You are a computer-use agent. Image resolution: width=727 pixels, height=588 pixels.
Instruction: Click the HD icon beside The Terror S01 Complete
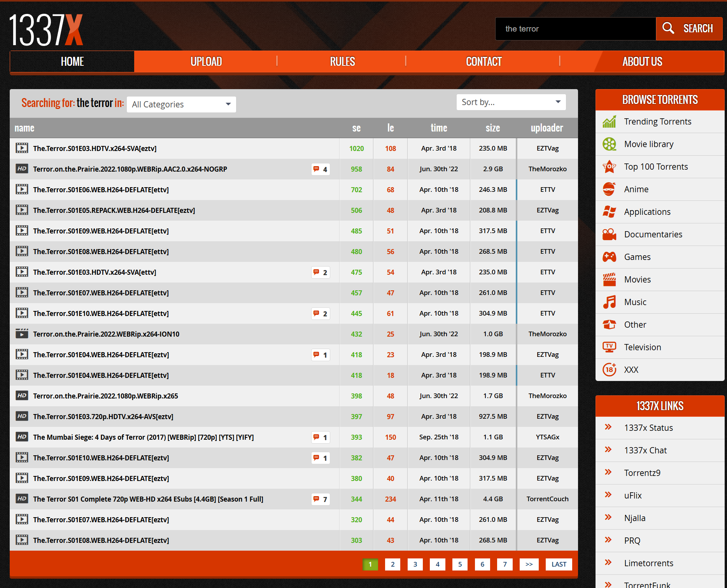22,499
